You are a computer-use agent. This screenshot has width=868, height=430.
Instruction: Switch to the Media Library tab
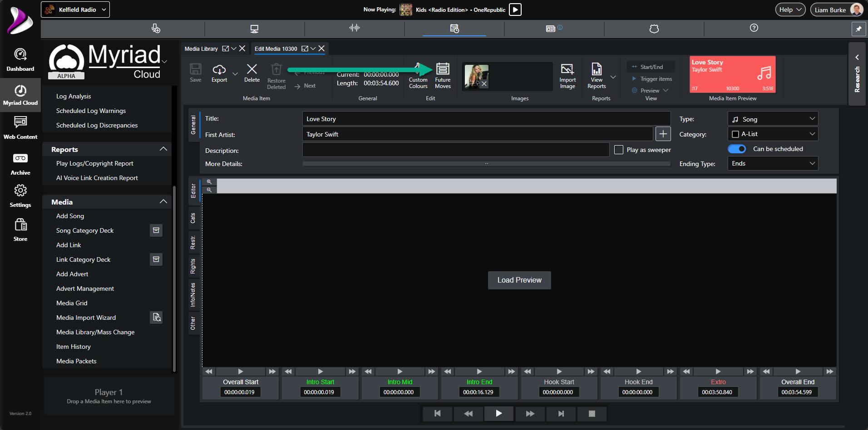click(201, 49)
